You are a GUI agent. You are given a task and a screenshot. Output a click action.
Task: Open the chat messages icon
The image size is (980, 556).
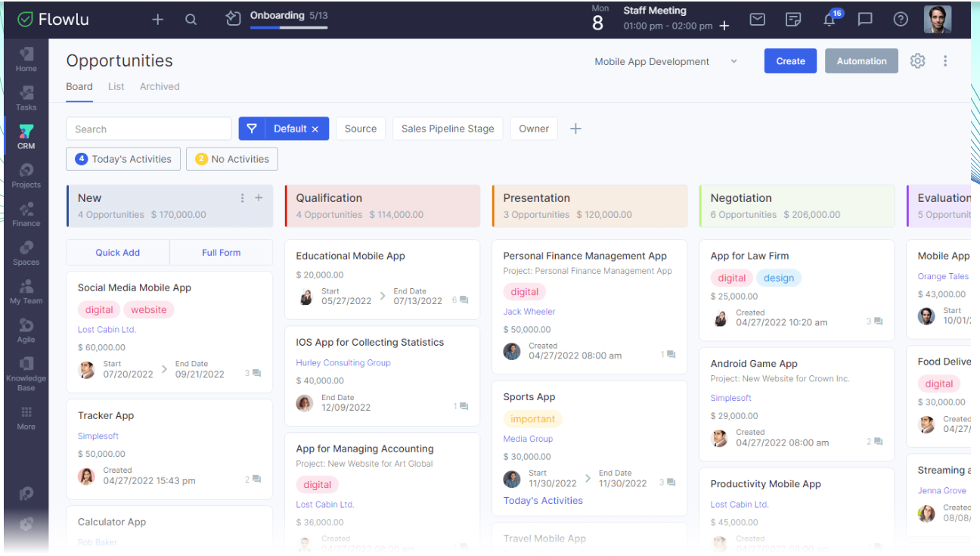(865, 20)
